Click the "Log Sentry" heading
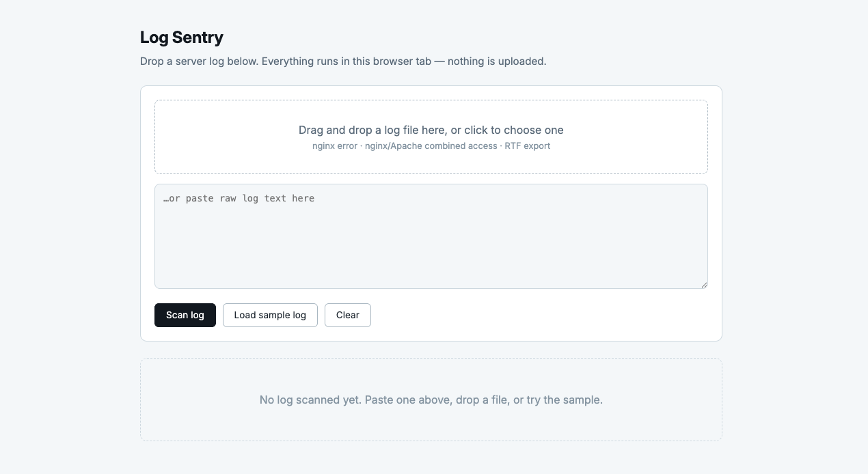The height and width of the screenshot is (474, 868). [182, 38]
